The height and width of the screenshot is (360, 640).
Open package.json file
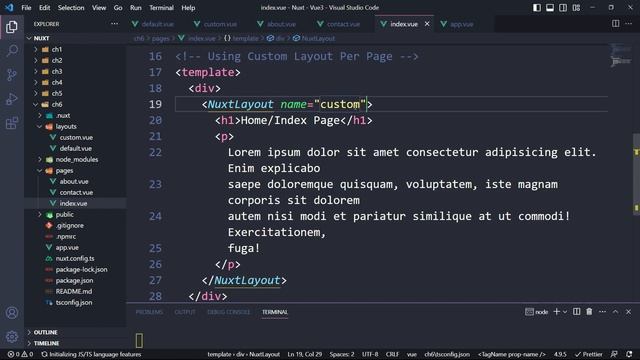(x=75, y=280)
